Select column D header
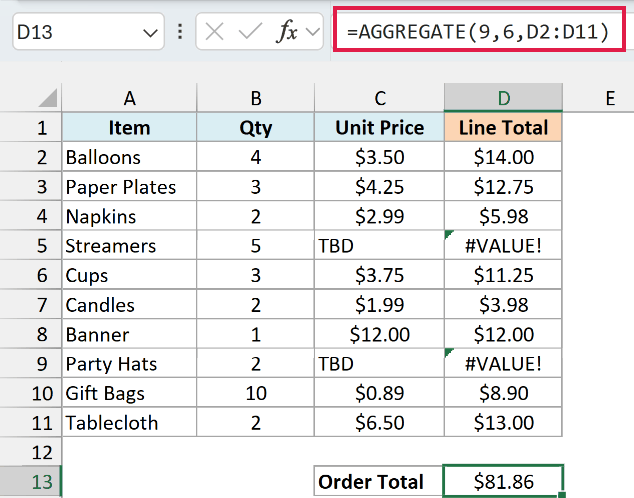Image resolution: width=634 pixels, height=498 pixels. (x=503, y=98)
